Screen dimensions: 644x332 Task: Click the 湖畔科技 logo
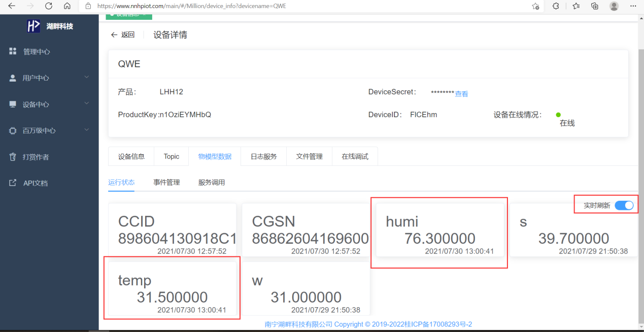pyautogui.click(x=33, y=26)
